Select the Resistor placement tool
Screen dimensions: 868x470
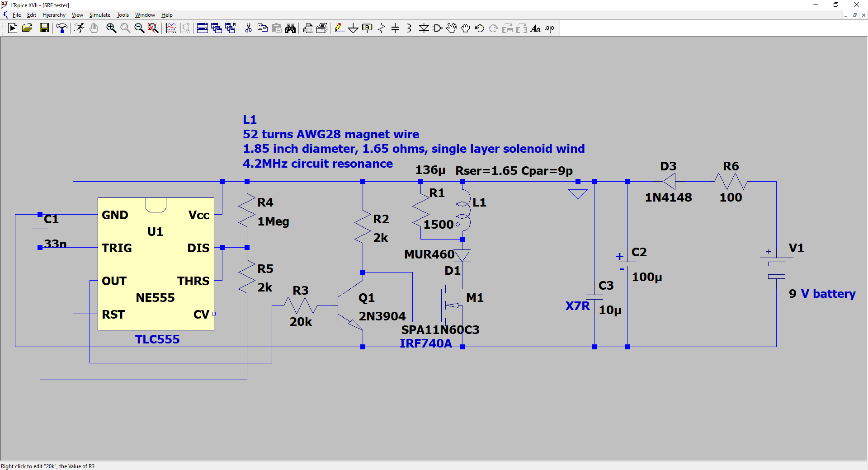point(382,28)
